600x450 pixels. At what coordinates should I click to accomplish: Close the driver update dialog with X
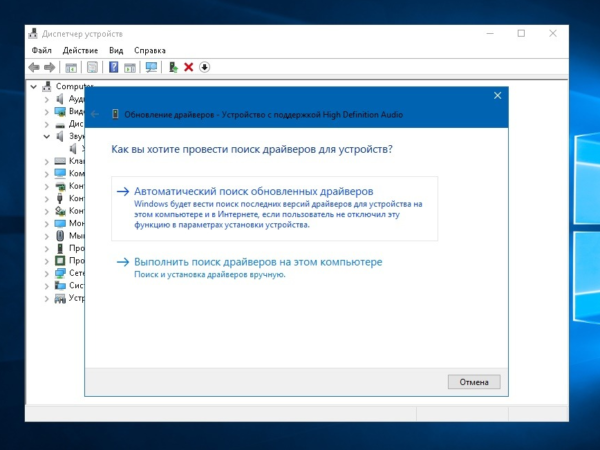click(x=497, y=95)
